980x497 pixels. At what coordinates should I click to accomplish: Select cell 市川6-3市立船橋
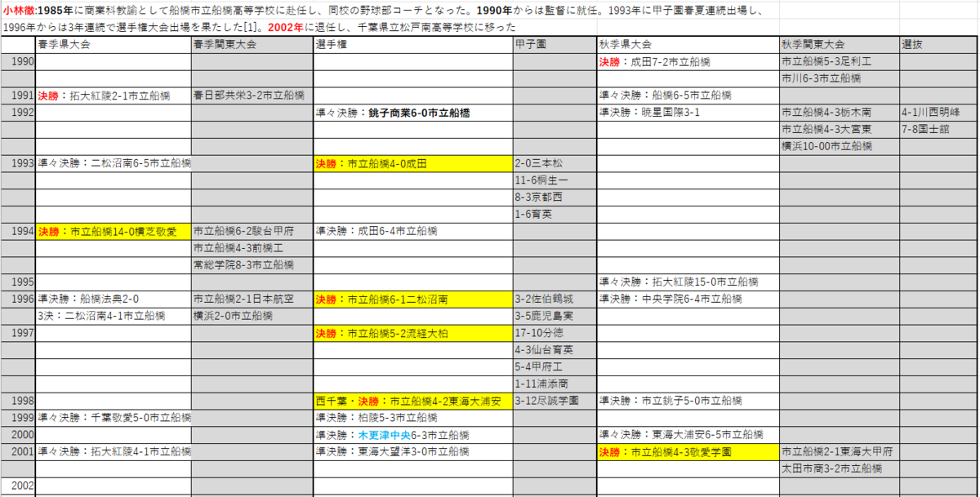click(x=839, y=79)
